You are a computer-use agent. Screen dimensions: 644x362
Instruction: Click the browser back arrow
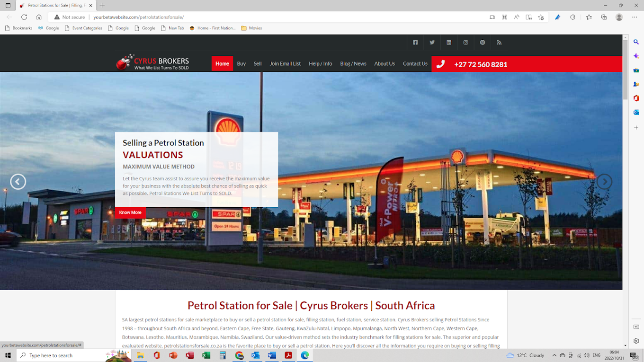click(9, 17)
